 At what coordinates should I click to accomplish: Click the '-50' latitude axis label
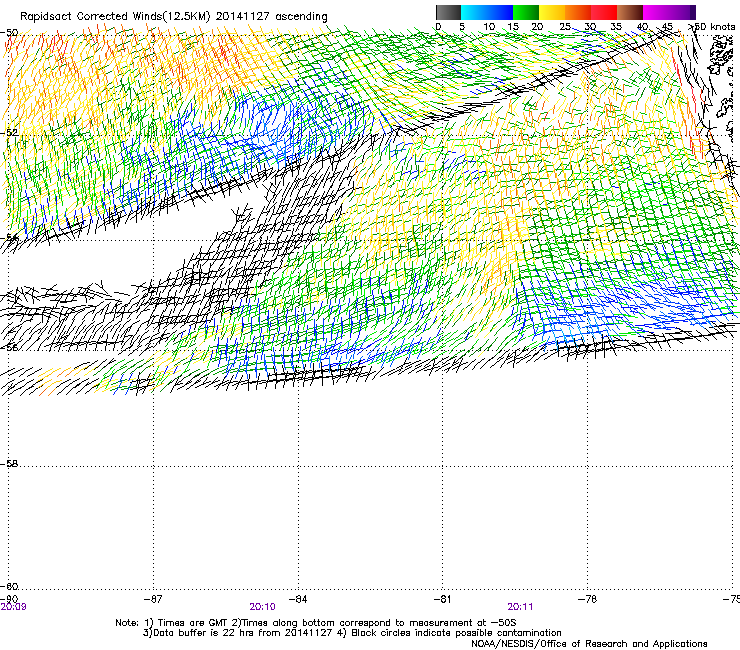click(x=9, y=33)
